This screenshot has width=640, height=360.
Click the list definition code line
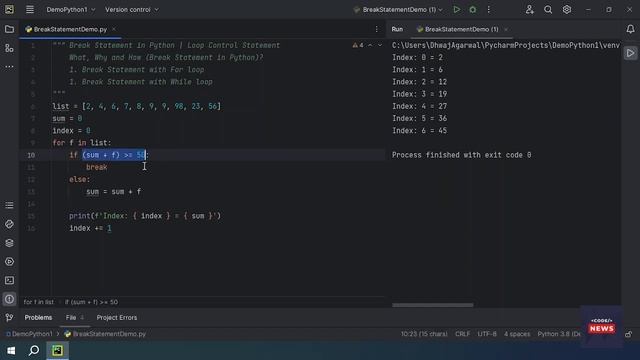(x=136, y=107)
